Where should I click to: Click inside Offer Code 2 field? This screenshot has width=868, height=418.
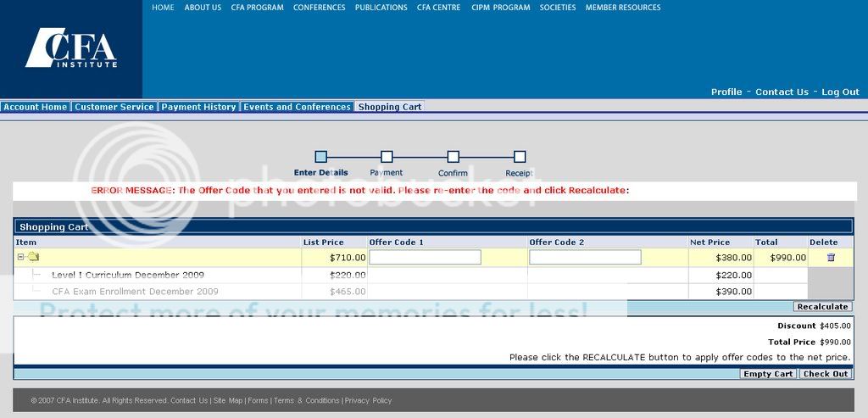(x=585, y=257)
